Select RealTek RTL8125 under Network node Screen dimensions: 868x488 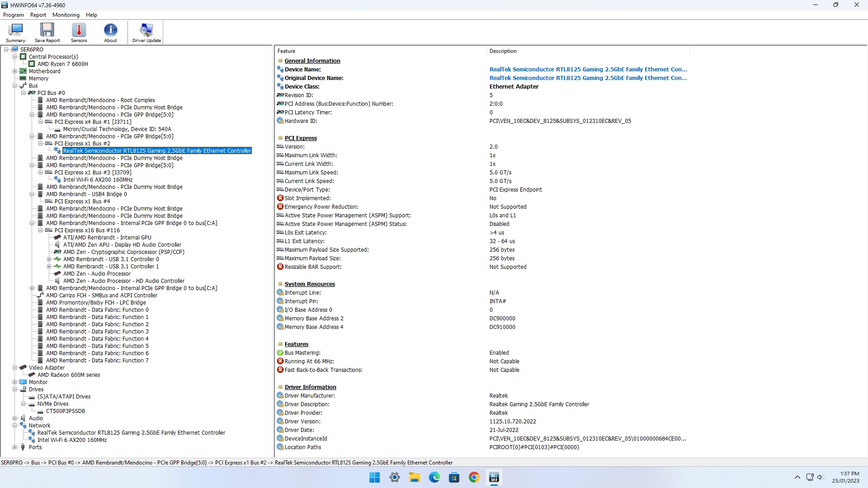point(131,433)
